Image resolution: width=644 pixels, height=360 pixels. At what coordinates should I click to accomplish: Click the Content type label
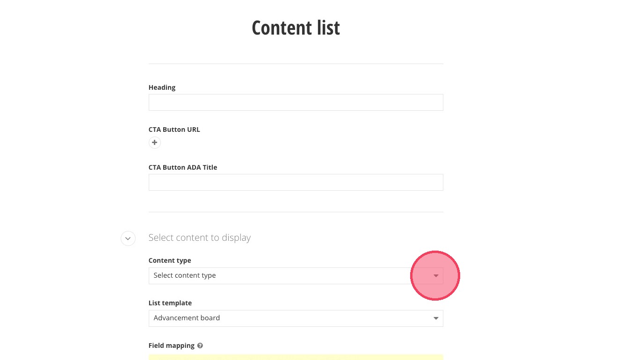point(170,260)
